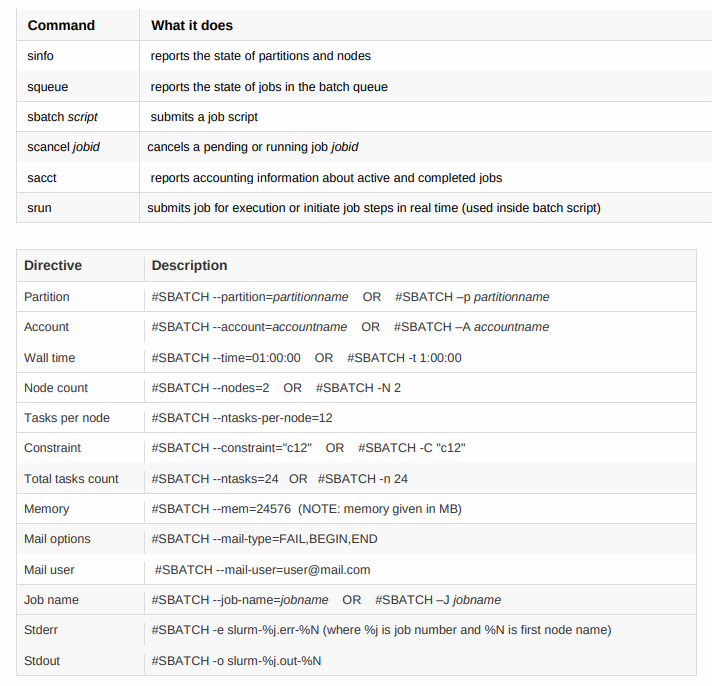Click the "What it does" column header
Image resolution: width=712 pixels, height=686 pixels.
coord(192,25)
